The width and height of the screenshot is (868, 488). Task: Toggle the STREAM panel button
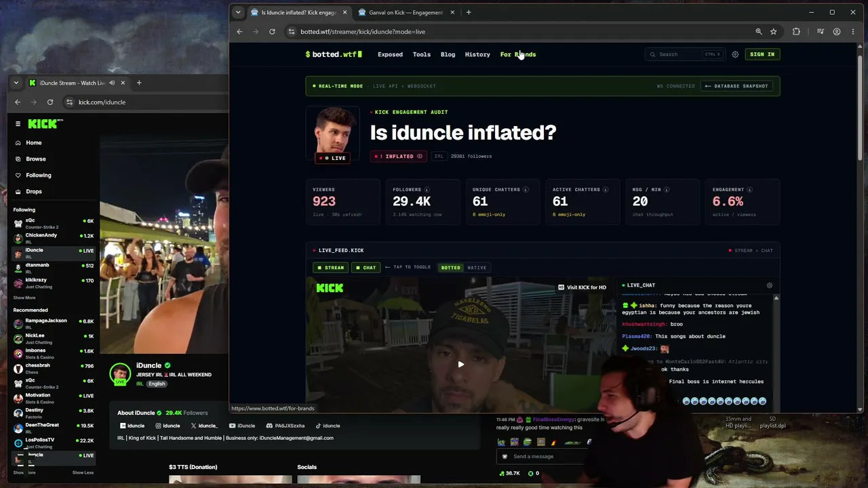[331, 268]
